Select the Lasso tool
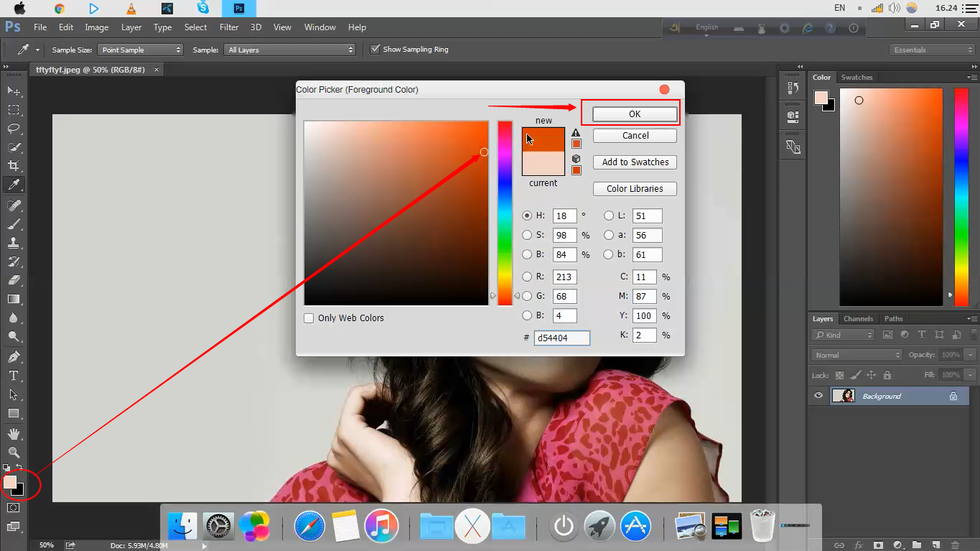 14,129
